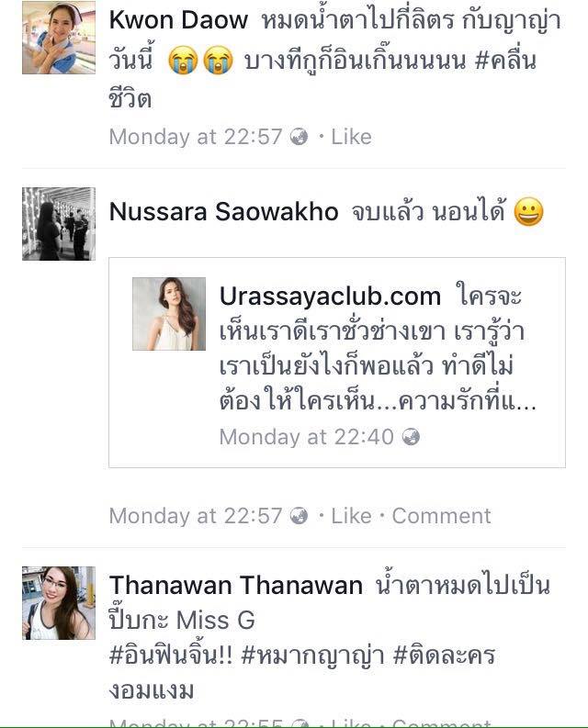This screenshot has height=728, width=588.
Task: Click globe icon beside Monday at 22:40
Action: [x=411, y=437]
